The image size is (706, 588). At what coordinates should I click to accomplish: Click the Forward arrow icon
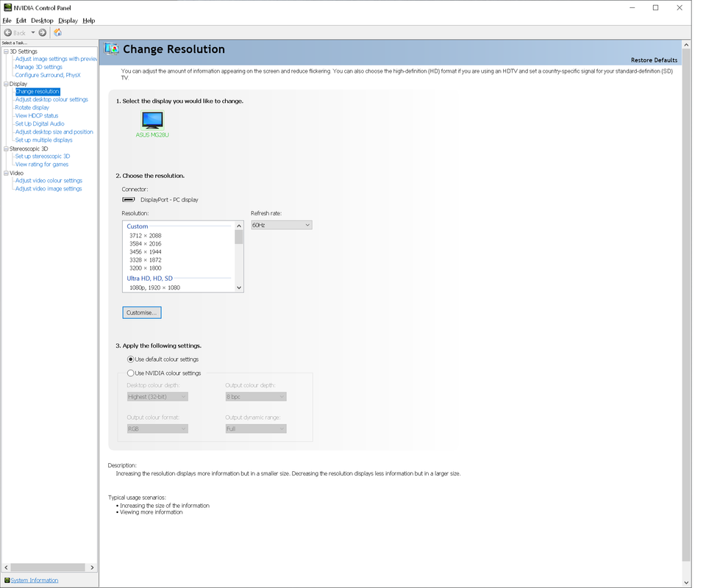coord(43,32)
